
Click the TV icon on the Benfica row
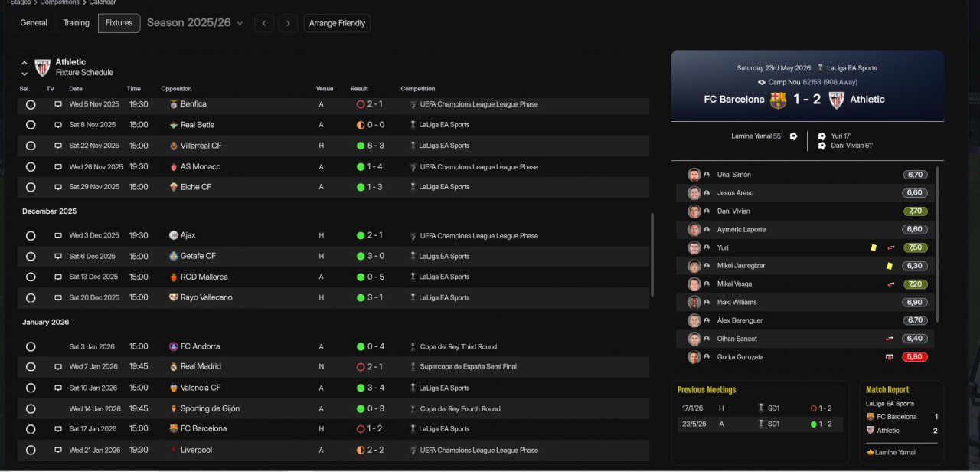(58, 104)
